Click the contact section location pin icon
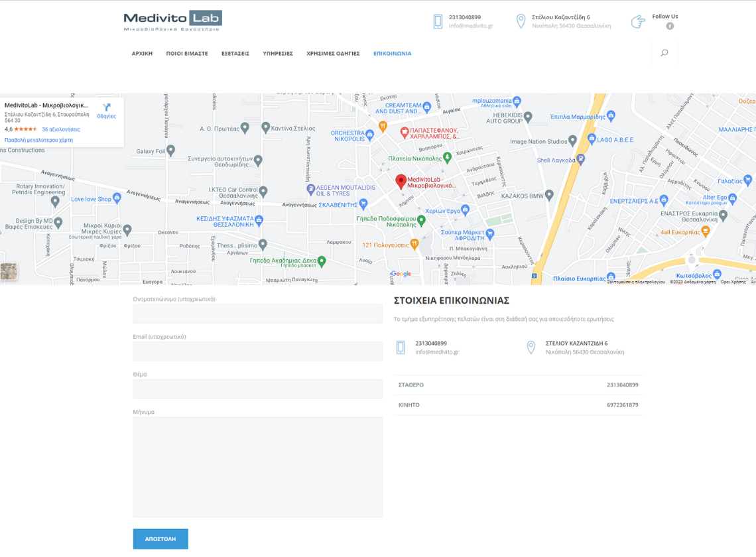Viewport: 756px width, 557px height. 531,347
